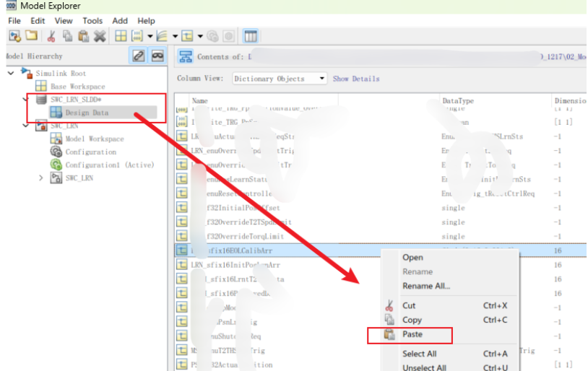The image size is (588, 371).
Task: Click the Add data toolbar icon
Action: pos(187,36)
